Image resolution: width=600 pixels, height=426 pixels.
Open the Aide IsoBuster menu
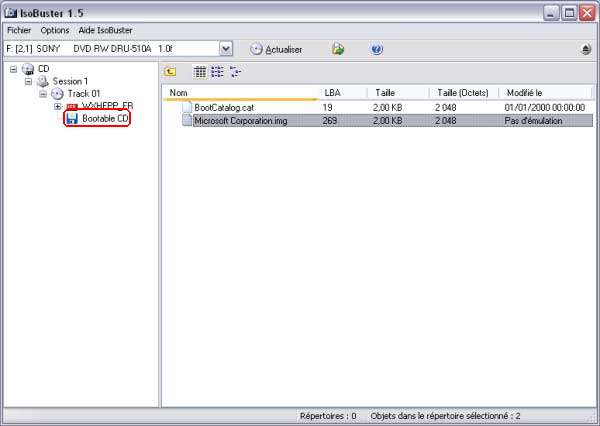(x=105, y=30)
